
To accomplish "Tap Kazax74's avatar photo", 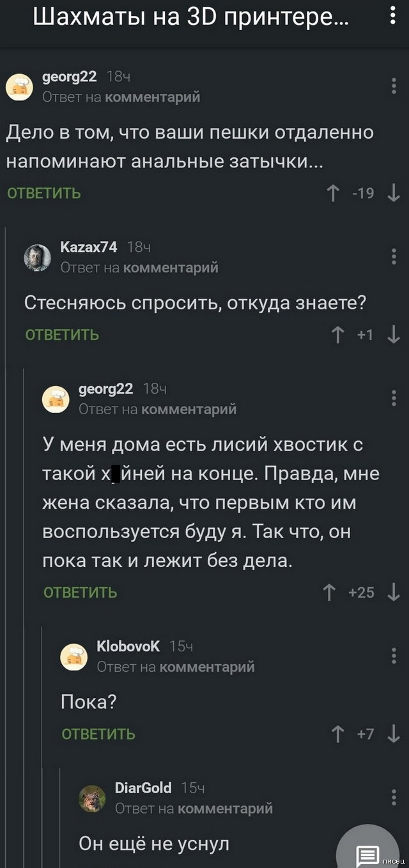I will tap(37, 258).
